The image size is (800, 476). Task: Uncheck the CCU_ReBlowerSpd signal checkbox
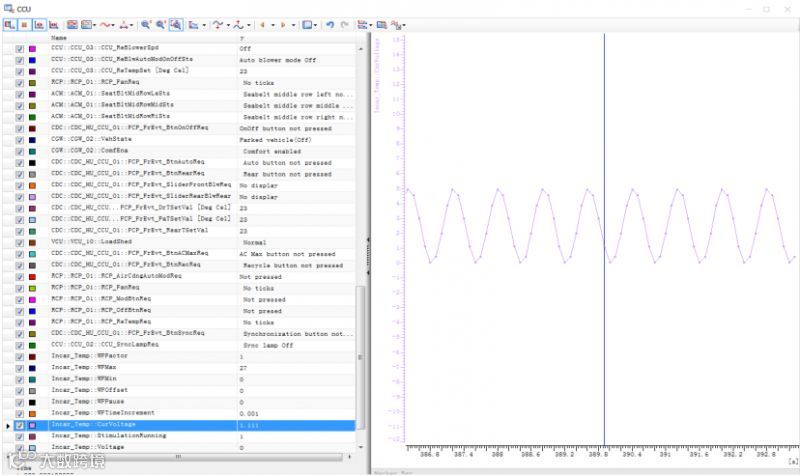point(20,48)
